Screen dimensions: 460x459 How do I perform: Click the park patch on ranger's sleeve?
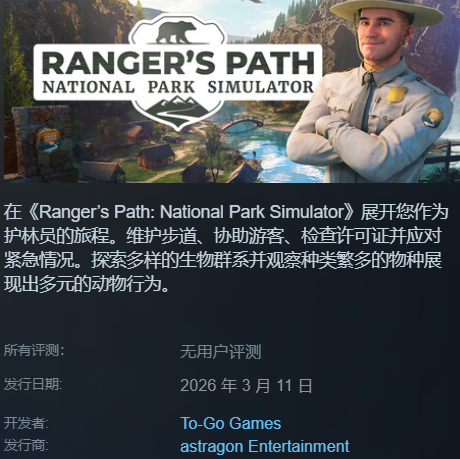click(432, 117)
